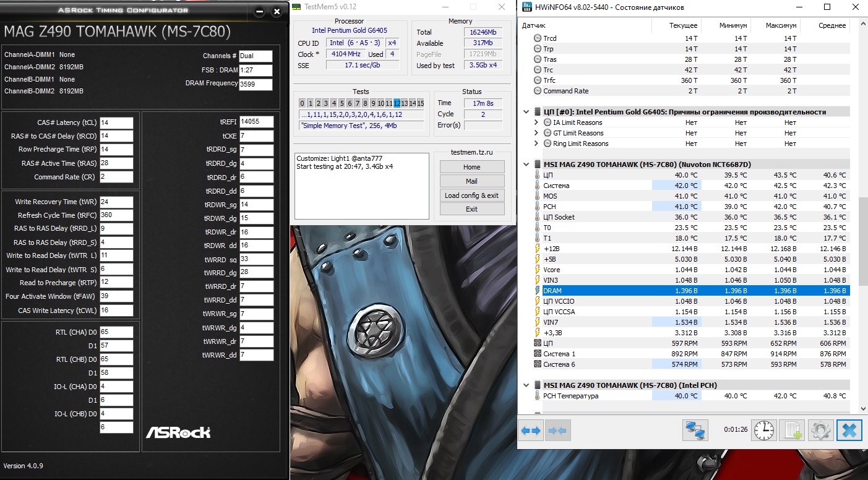Screen dimensions: 868x480
Task: Click the Version 4.0.9 label
Action: click(24, 465)
